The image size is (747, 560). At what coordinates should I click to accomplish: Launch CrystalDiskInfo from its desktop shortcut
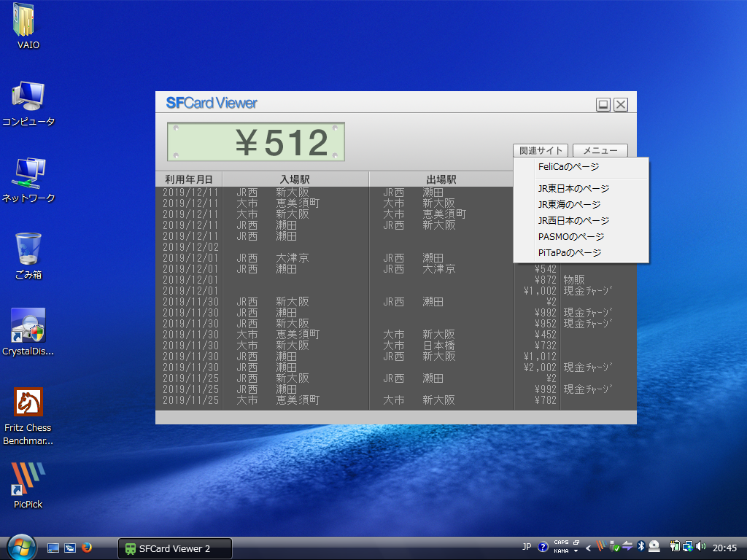28,332
